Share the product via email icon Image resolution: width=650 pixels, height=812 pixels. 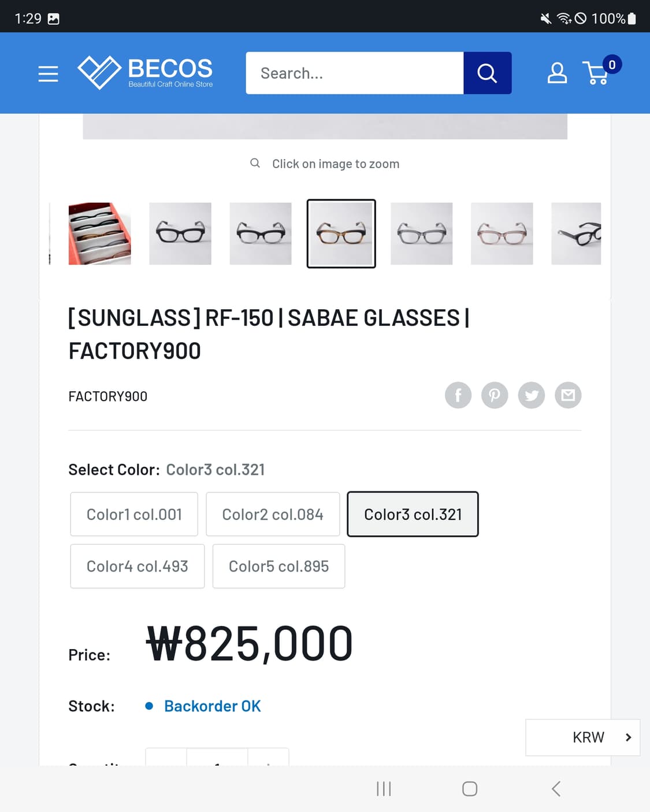pos(568,395)
